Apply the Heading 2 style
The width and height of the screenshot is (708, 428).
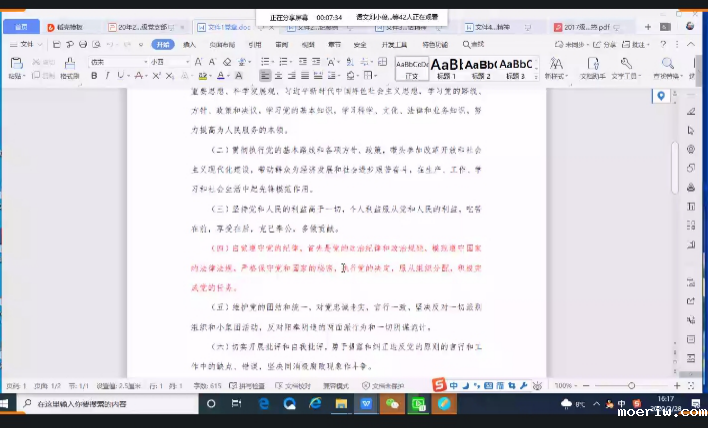(481, 69)
